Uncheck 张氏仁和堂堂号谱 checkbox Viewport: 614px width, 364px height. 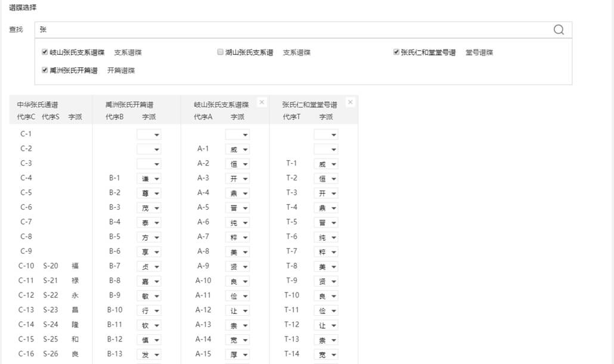pos(396,52)
